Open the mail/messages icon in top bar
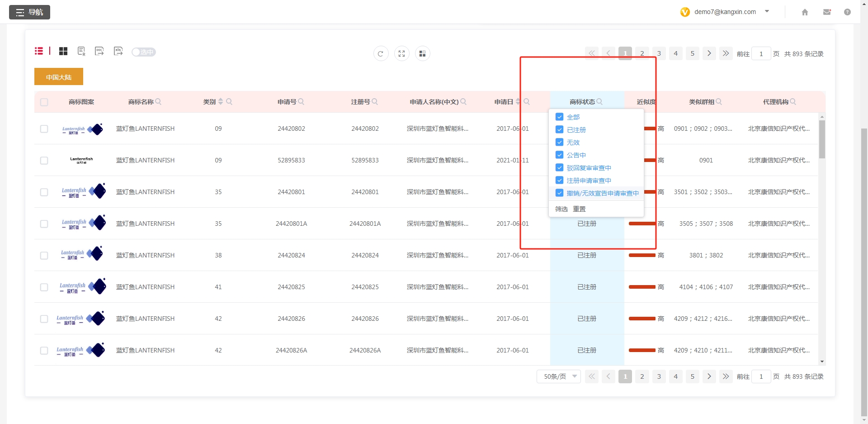Image resolution: width=868 pixels, height=424 pixels. (827, 12)
